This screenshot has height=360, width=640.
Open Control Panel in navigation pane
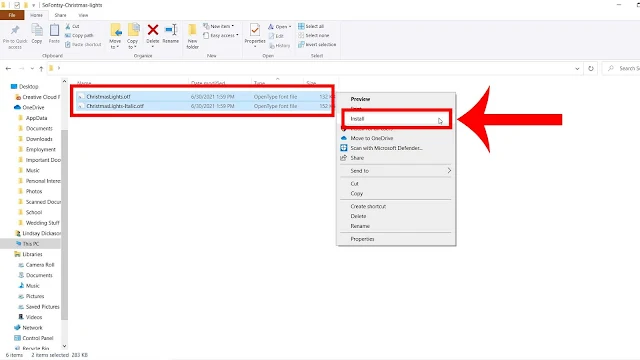[34, 338]
